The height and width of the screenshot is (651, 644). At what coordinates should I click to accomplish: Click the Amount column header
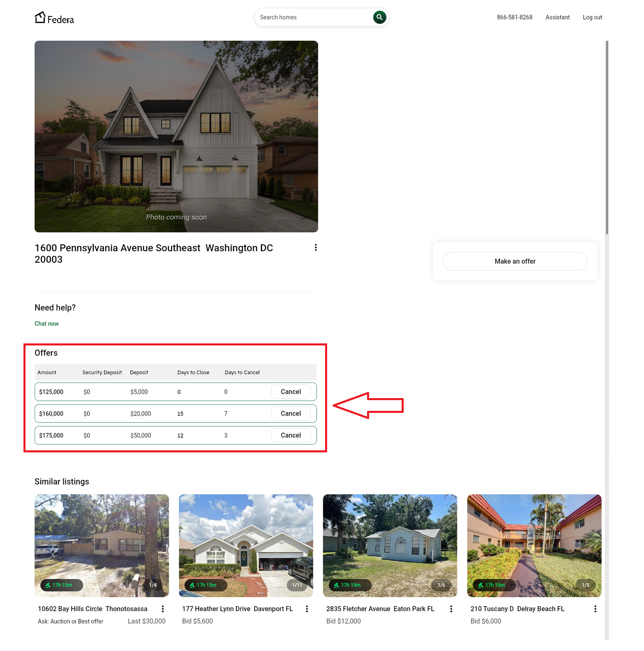pyautogui.click(x=47, y=373)
